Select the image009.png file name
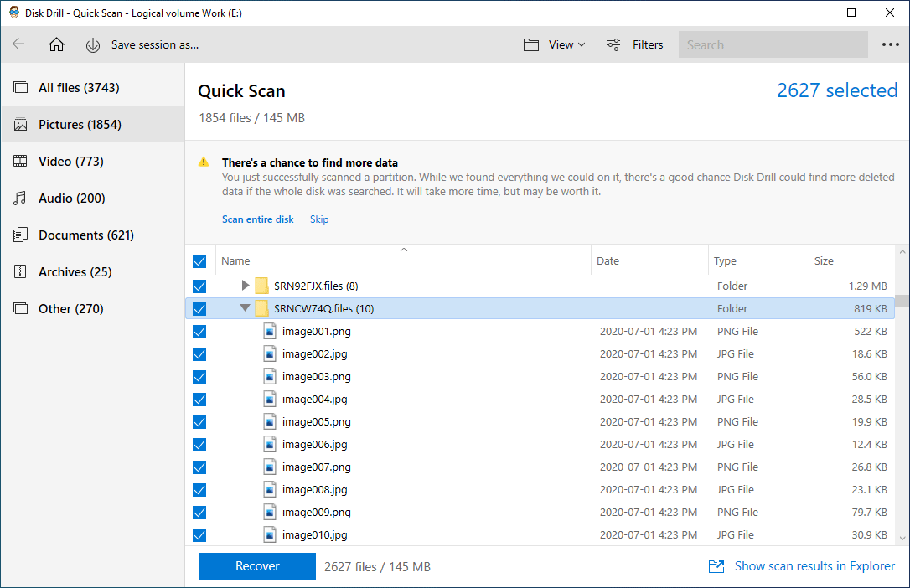 [x=316, y=512]
